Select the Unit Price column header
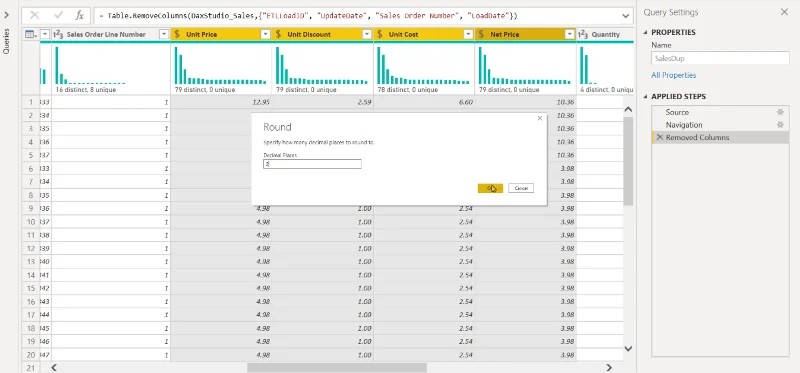The image size is (800, 373). point(221,34)
